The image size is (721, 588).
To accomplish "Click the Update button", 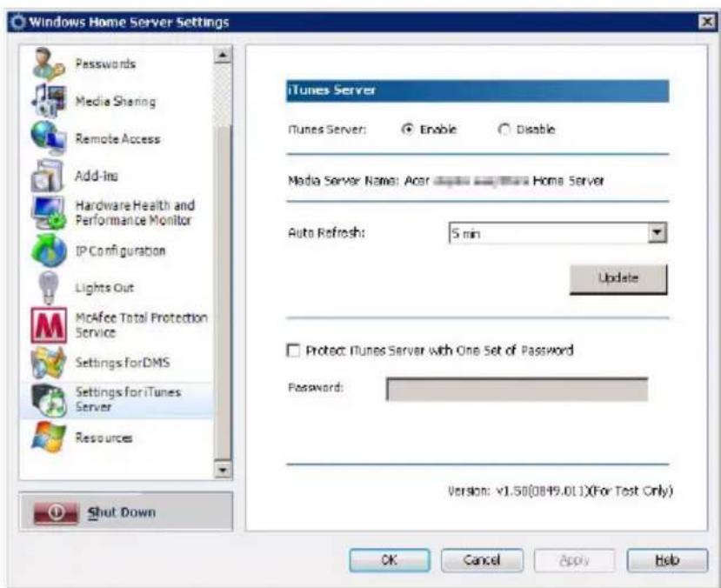I will (618, 278).
